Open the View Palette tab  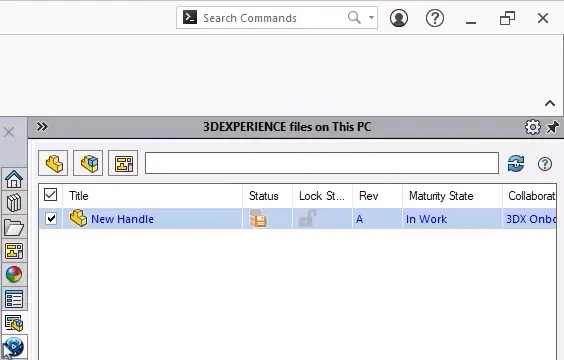point(14,251)
